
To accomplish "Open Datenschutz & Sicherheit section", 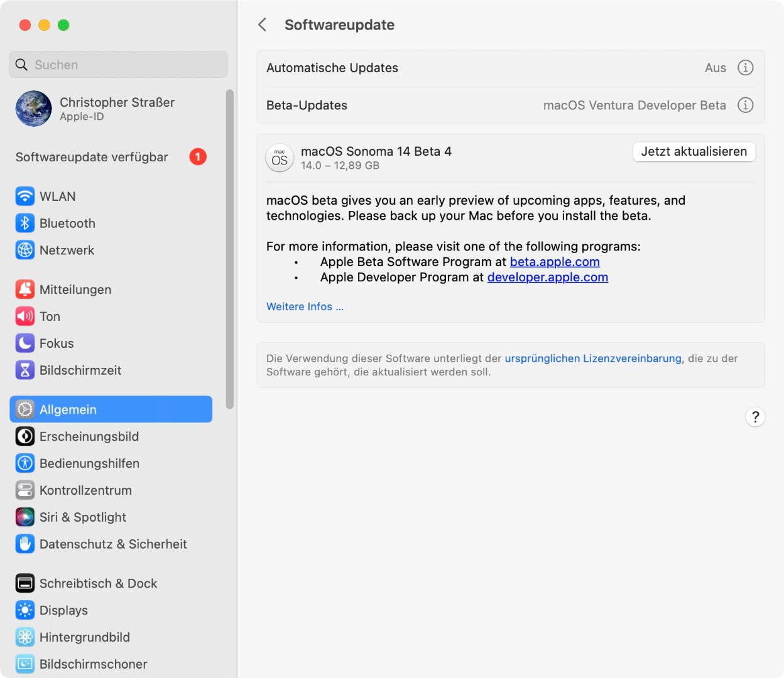I will point(113,544).
